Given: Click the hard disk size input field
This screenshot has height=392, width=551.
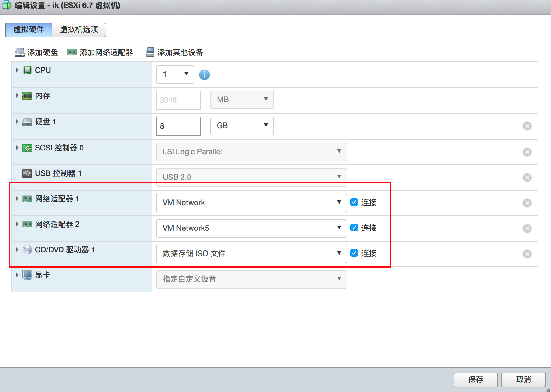Looking at the screenshot, I should click(178, 126).
